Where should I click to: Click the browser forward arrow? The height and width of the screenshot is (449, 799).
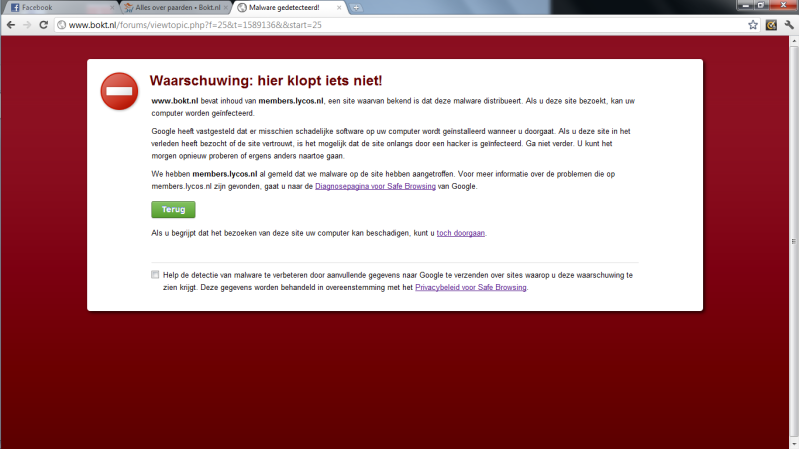(27, 24)
